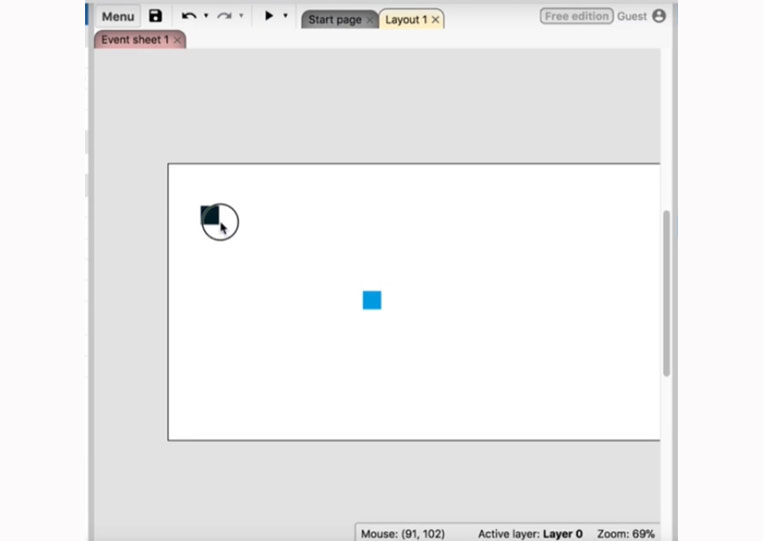Close the Layout 1 tab
This screenshot has height=541, width=763.
coord(436,20)
